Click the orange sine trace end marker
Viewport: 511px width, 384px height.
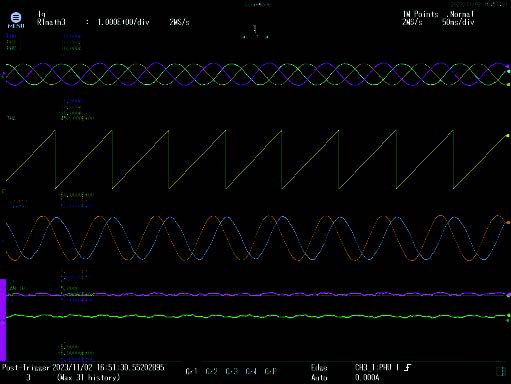click(508, 222)
